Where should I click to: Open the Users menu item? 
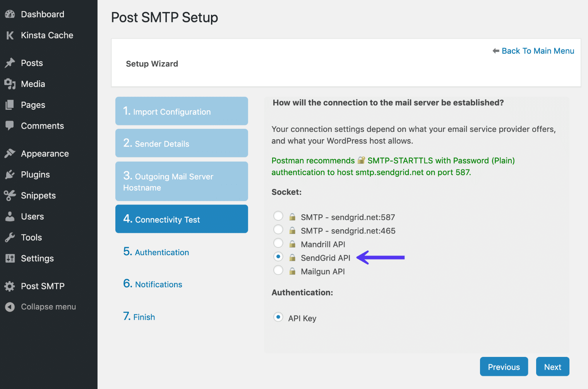49,217
